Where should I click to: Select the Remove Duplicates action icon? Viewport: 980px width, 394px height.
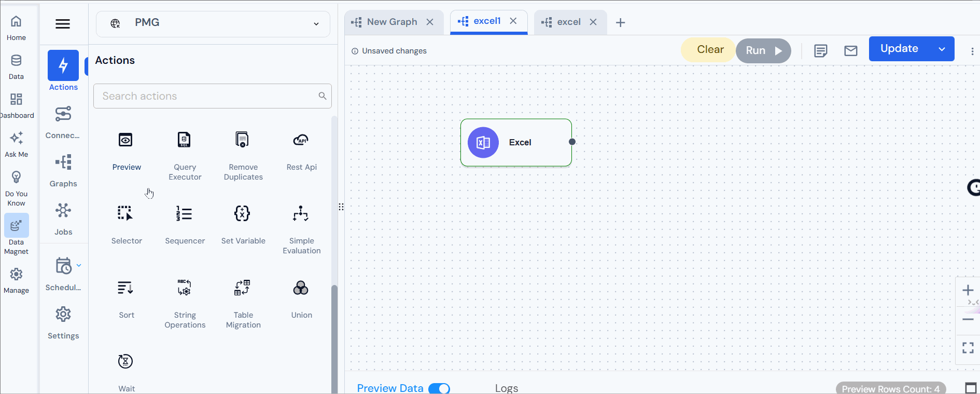(242, 140)
